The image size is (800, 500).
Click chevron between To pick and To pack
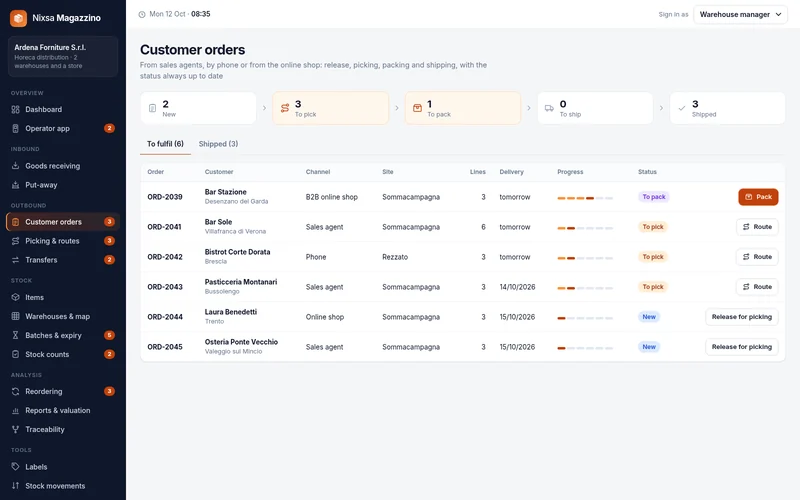pos(397,108)
